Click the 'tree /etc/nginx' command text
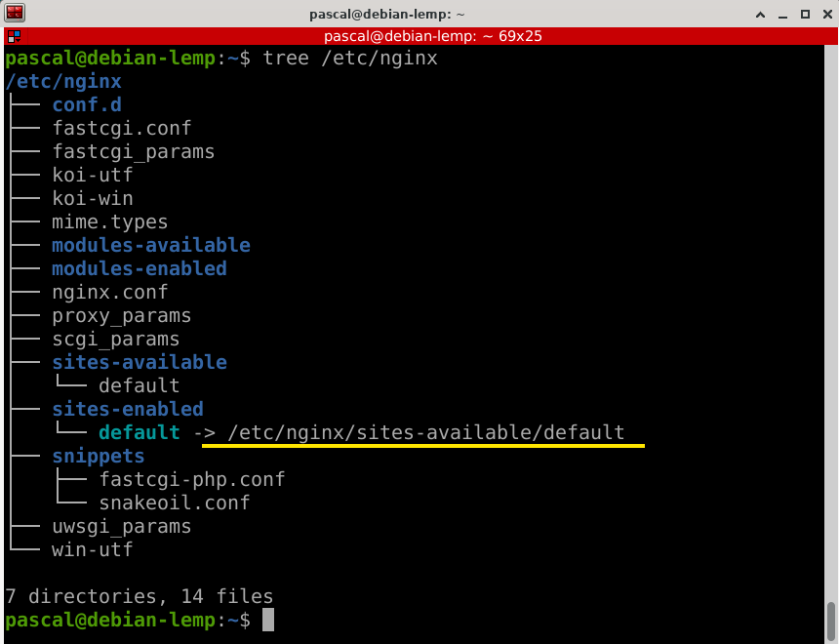 tap(350, 58)
